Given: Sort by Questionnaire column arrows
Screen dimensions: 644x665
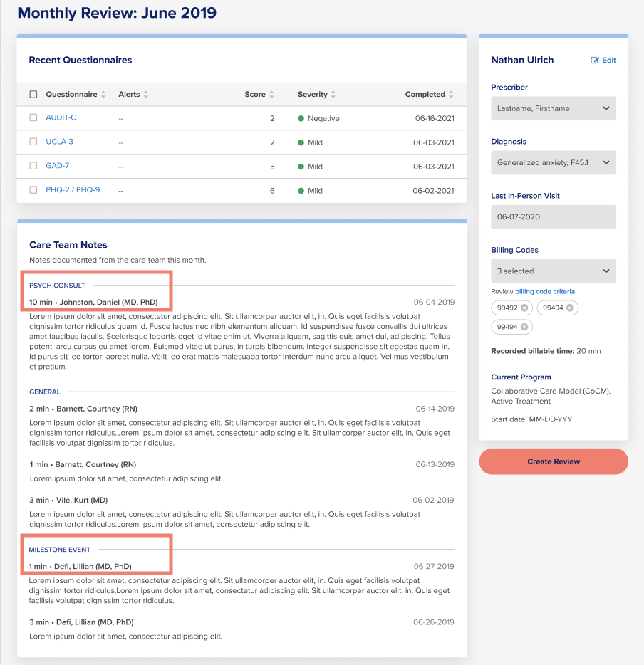Looking at the screenshot, I should click(x=103, y=94).
